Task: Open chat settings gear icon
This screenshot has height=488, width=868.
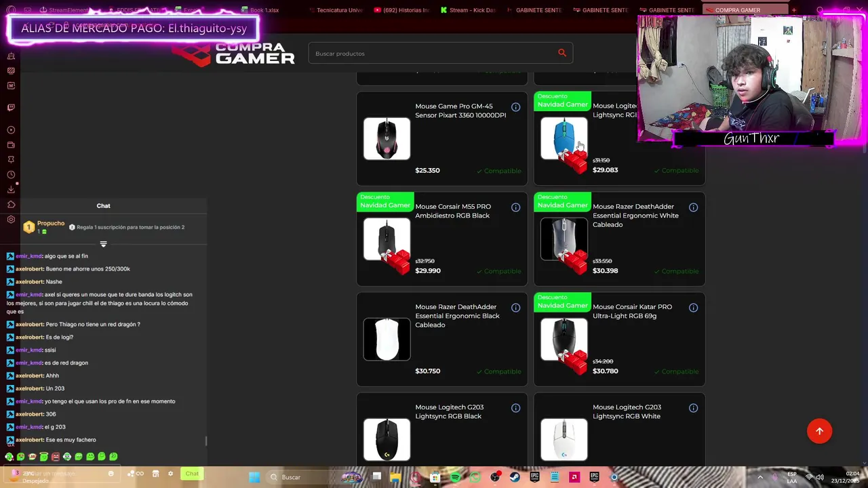Action: tap(170, 474)
